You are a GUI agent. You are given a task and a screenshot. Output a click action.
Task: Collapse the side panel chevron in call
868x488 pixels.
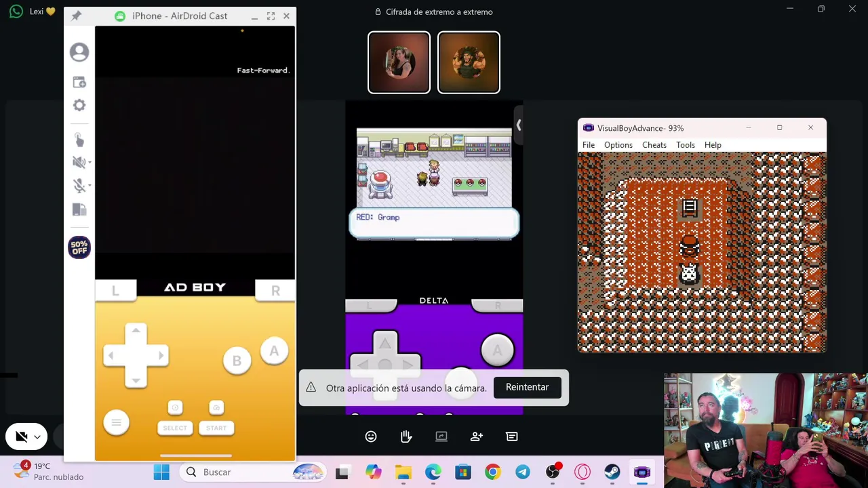coord(518,125)
